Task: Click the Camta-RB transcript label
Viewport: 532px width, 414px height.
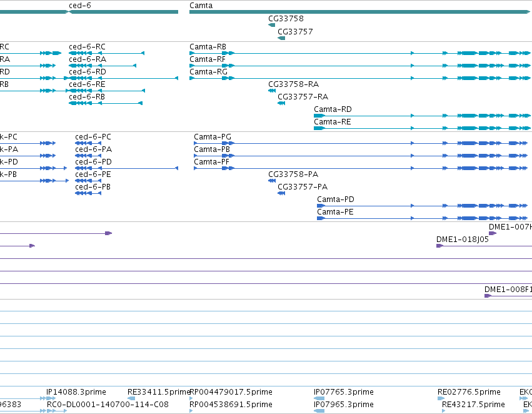Action: [x=208, y=46]
